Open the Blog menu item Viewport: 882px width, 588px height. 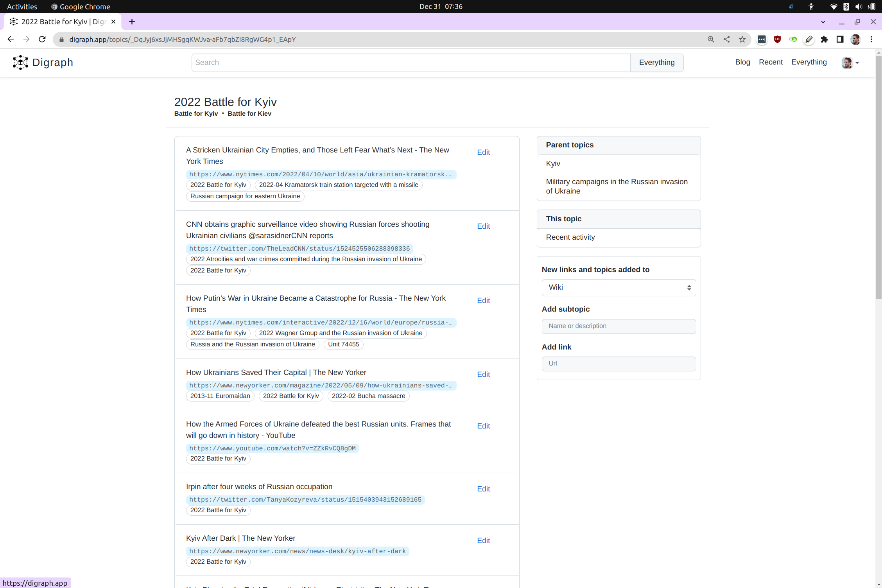[742, 62]
